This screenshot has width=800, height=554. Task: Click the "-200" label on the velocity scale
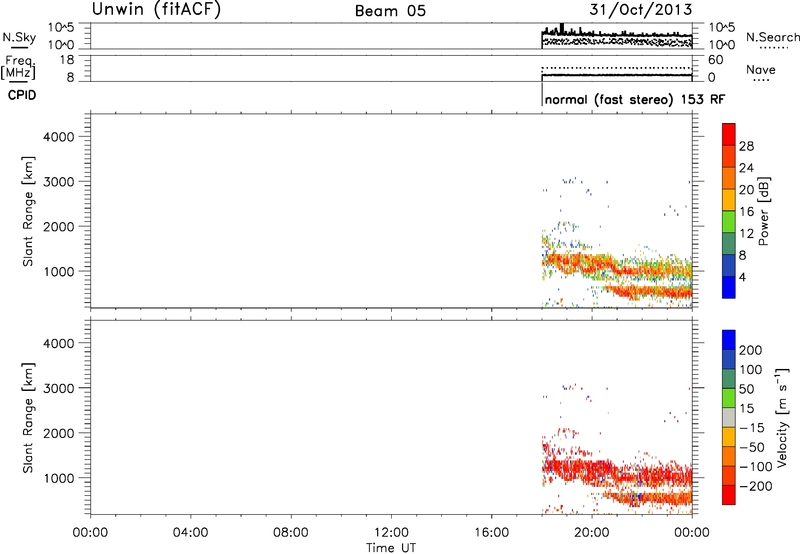(756, 486)
